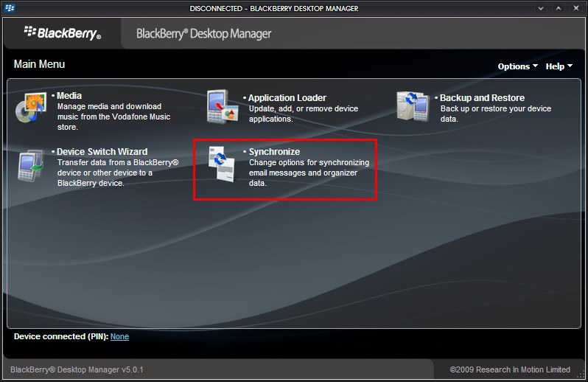Click the None link for device PIN
588x382 pixels.
[x=119, y=336]
